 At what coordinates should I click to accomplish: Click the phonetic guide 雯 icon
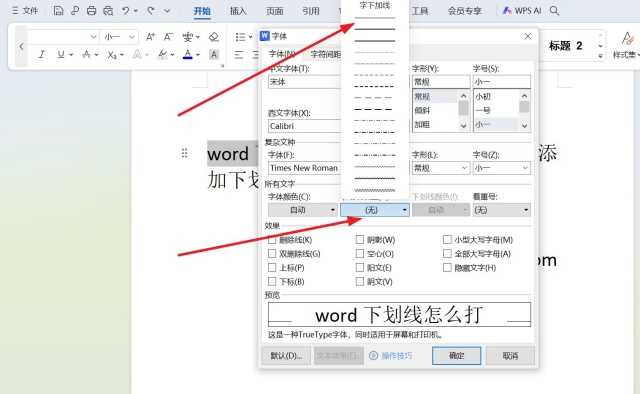click(187, 37)
